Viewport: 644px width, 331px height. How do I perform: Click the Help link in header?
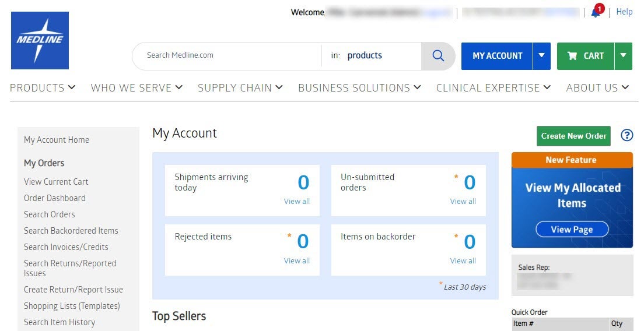(x=624, y=12)
